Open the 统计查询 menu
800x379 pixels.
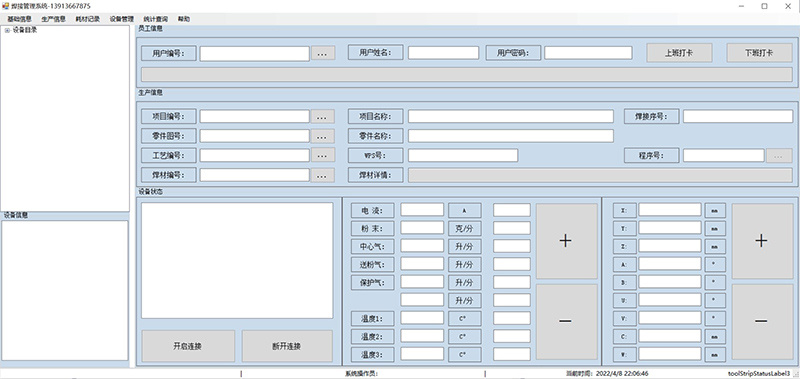156,19
